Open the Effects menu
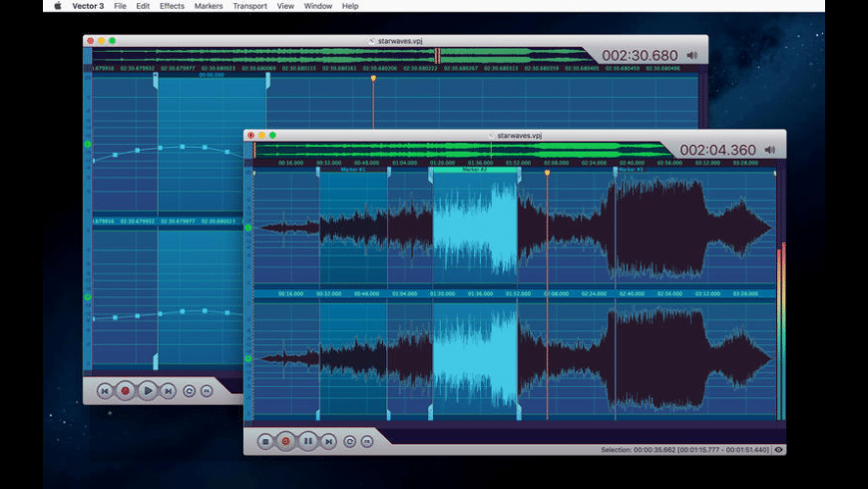The width and height of the screenshot is (868, 489). tap(172, 6)
